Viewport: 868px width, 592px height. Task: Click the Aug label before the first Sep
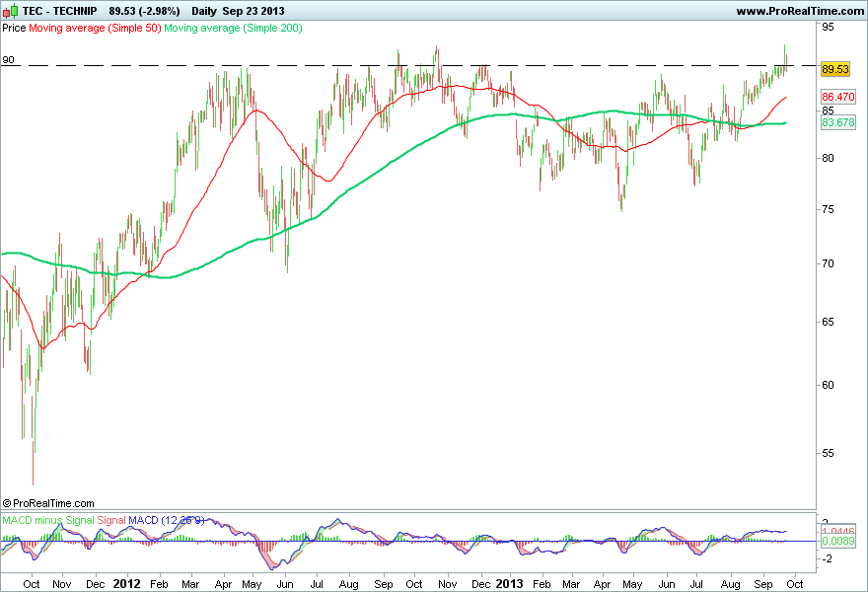tap(349, 584)
